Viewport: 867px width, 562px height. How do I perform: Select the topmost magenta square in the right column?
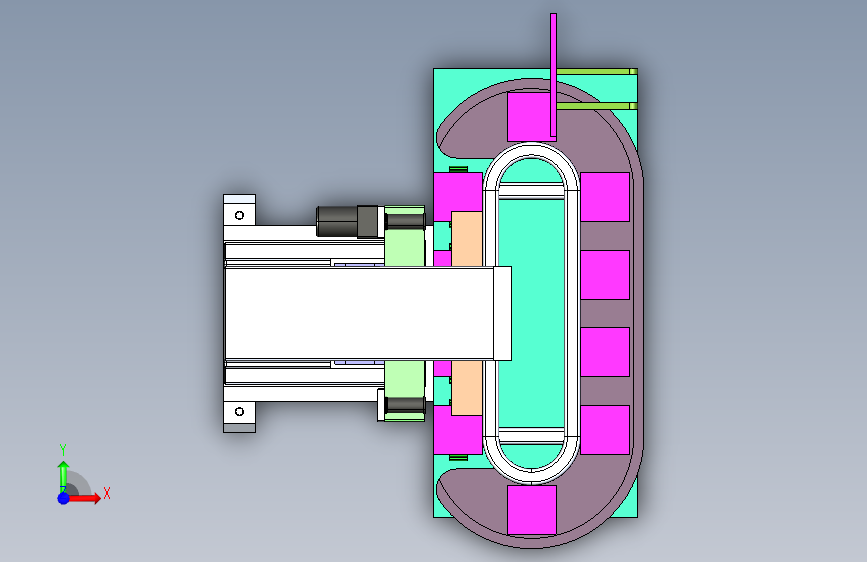[x=605, y=197]
